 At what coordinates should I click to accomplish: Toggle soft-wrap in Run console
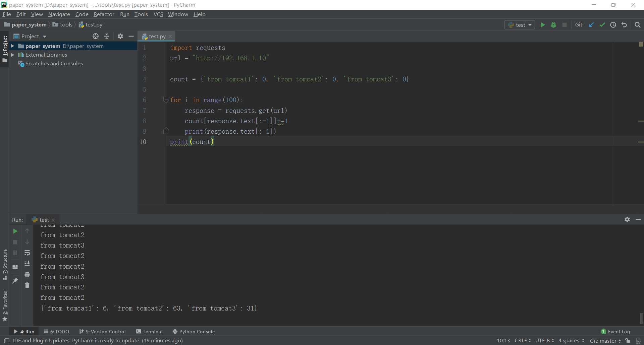[27, 253]
